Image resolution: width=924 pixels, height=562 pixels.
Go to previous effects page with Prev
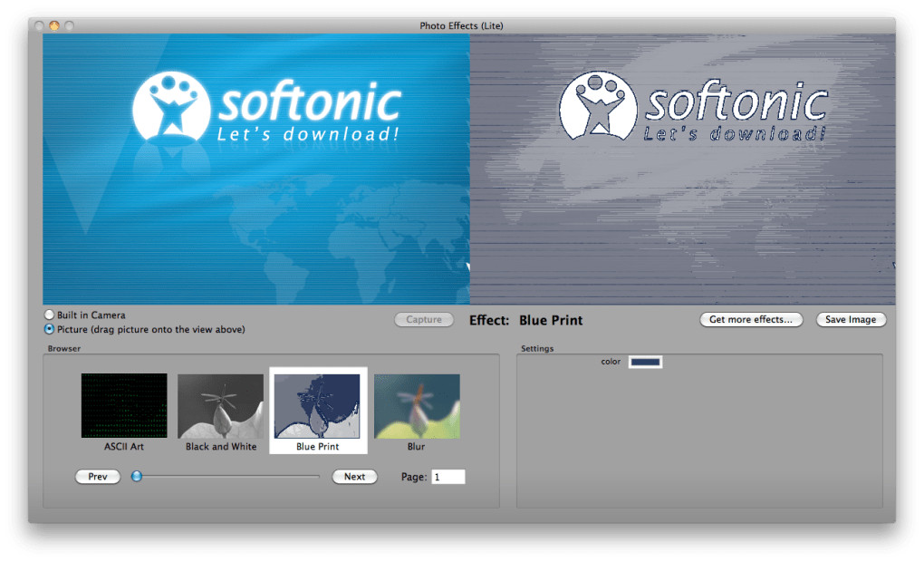[x=98, y=477]
